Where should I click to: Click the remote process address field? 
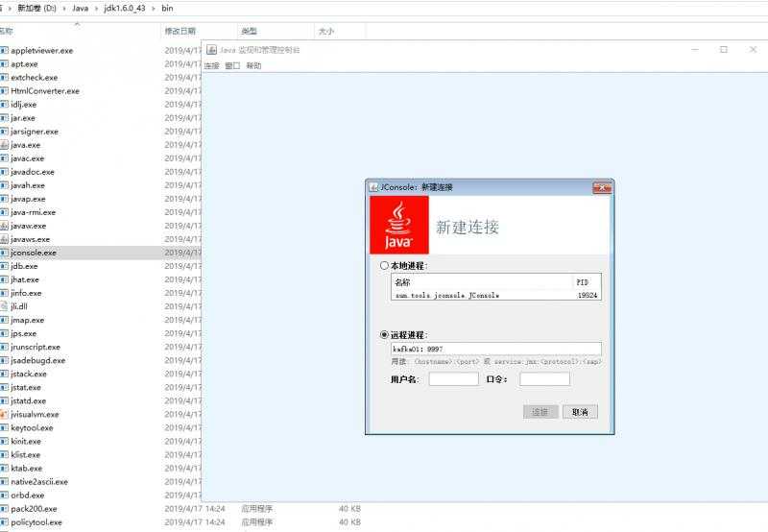point(496,349)
